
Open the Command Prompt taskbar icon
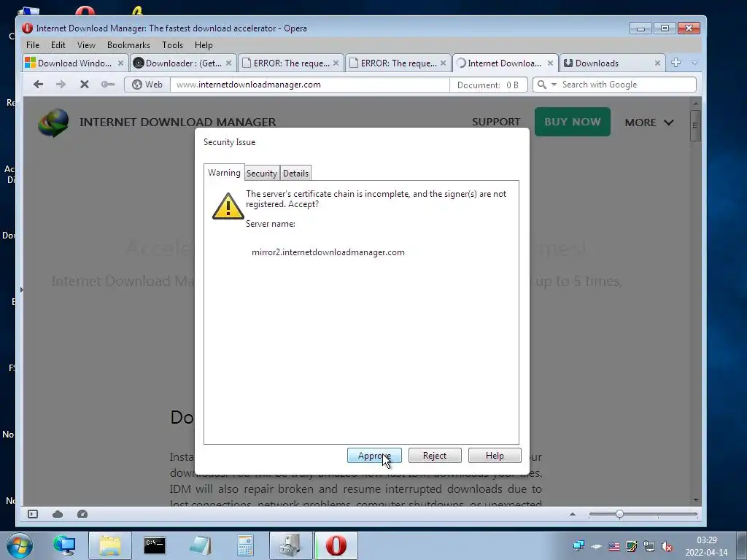pyautogui.click(x=155, y=545)
